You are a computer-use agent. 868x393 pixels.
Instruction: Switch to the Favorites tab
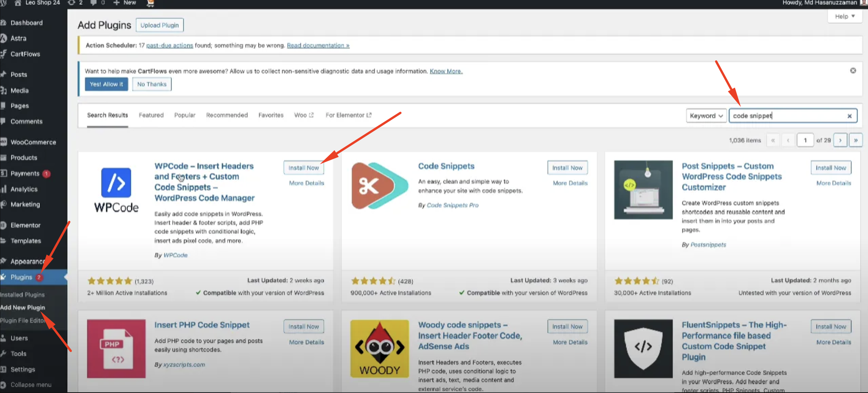[271, 115]
